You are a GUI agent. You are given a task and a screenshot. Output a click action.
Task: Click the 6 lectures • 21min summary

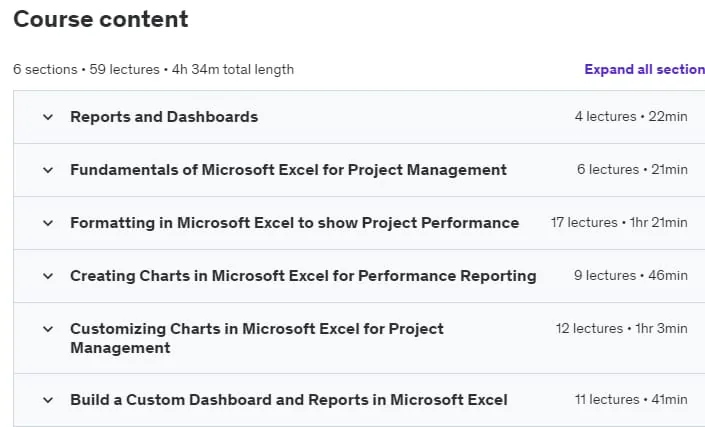click(x=633, y=170)
